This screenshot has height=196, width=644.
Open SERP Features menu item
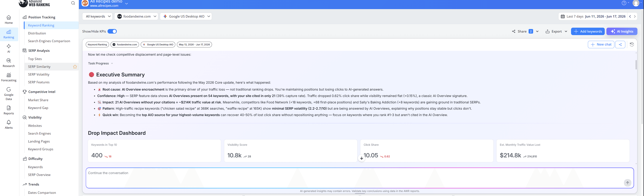tap(39, 82)
